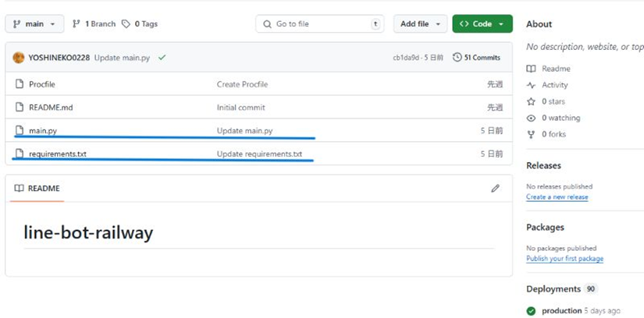The image size is (644, 318).
Task: Open the Packages heading link
Action: [545, 228]
